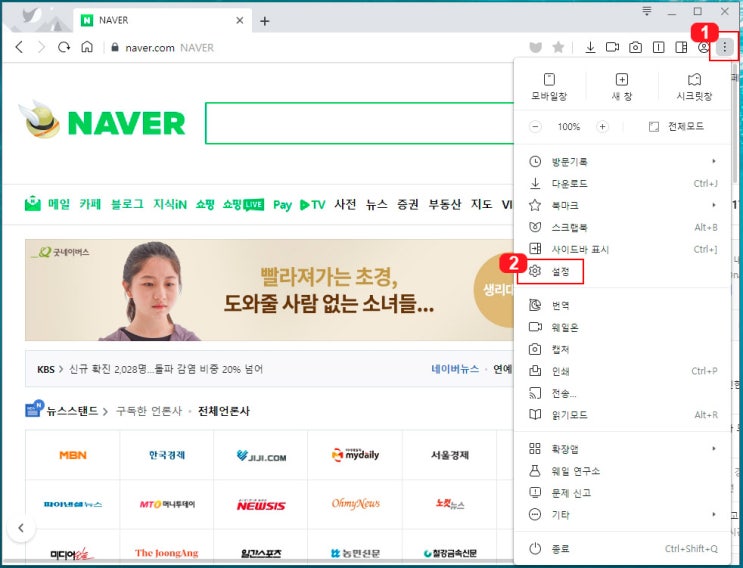The height and width of the screenshot is (568, 743).
Task: Toggle the sidebar panel toolbar icon
Action: tap(681, 47)
